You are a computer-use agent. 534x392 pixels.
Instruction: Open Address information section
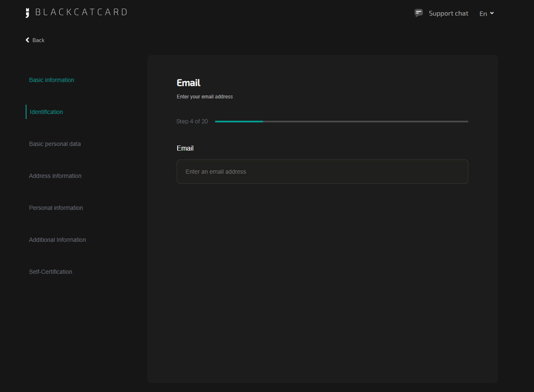point(55,176)
